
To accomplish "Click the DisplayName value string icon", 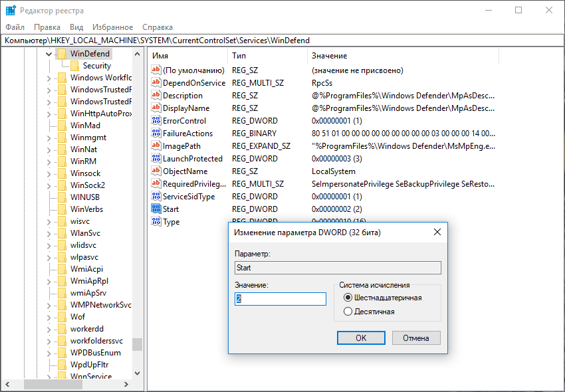I will [156, 108].
